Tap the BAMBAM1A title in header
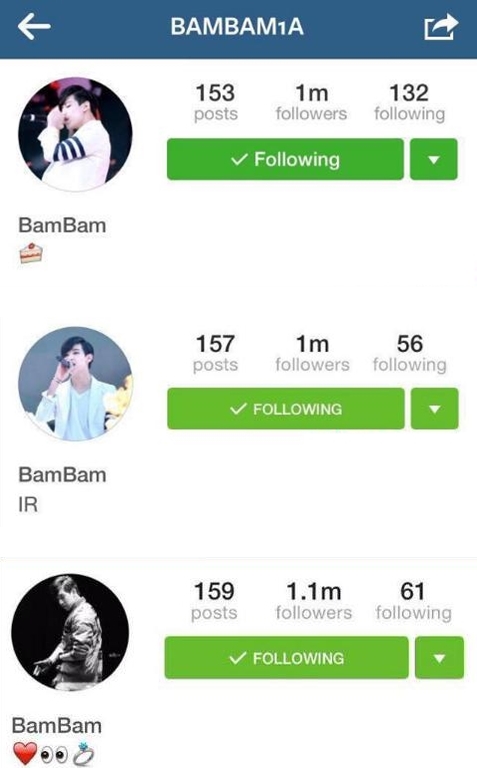This screenshot has width=477, height=768. tap(237, 26)
